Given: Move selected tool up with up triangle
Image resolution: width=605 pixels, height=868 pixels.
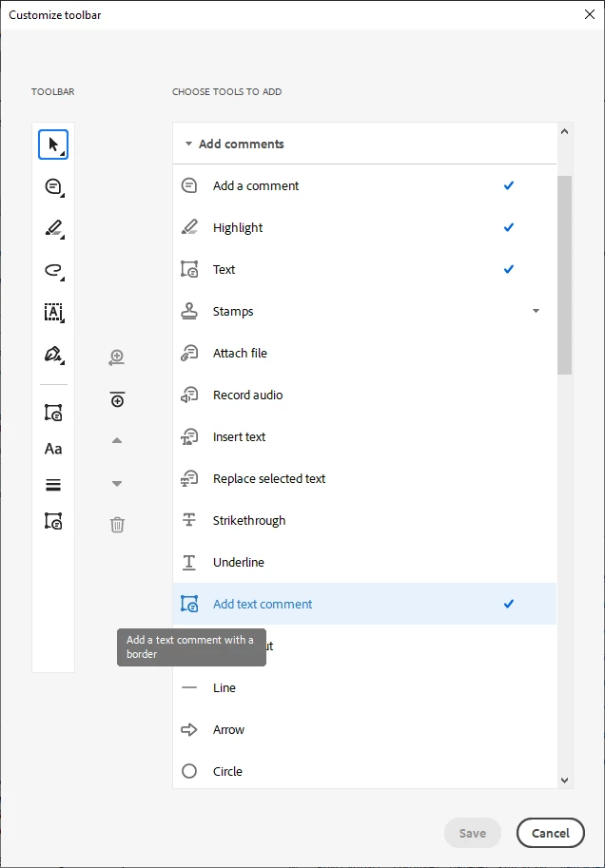Looking at the screenshot, I should 117,441.
